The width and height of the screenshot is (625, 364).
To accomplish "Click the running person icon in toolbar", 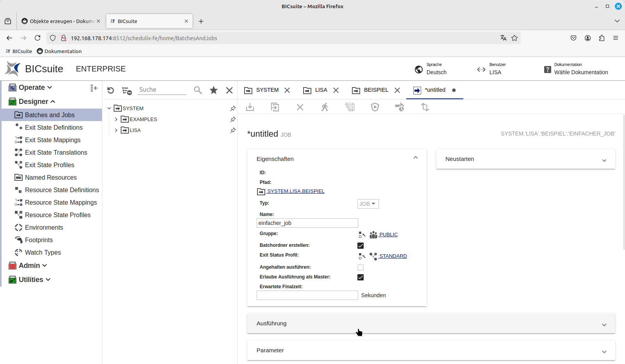I will coord(325,107).
